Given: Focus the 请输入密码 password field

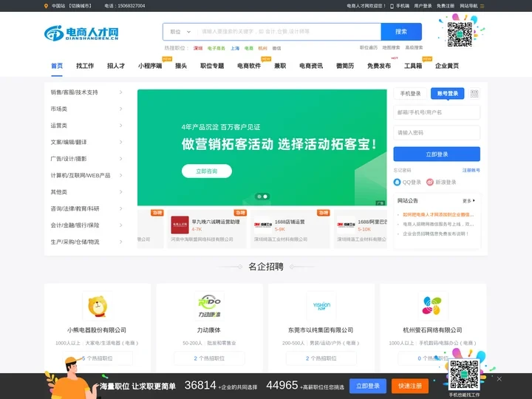Looking at the screenshot, I should click(437, 133).
